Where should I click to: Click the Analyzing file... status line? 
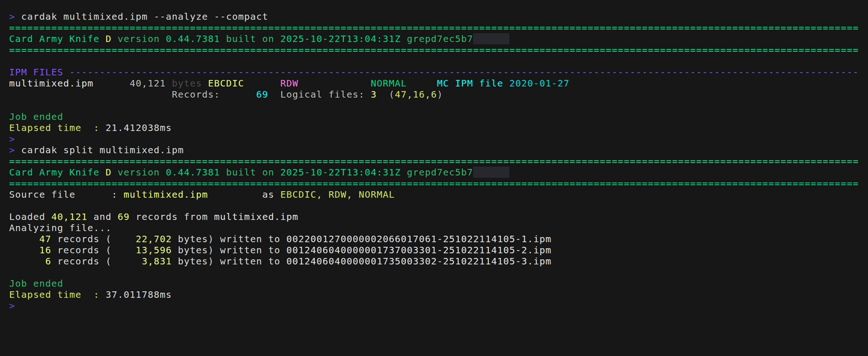coord(60,228)
